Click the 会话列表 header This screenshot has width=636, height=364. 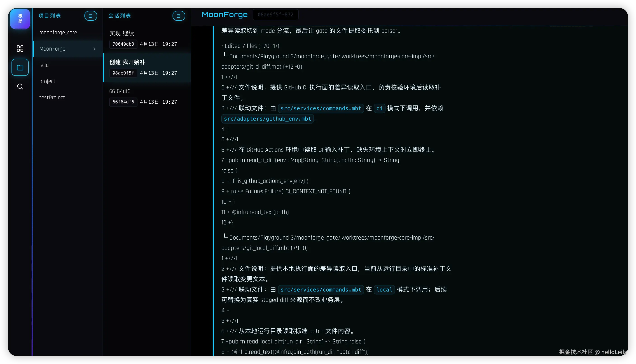(119, 16)
